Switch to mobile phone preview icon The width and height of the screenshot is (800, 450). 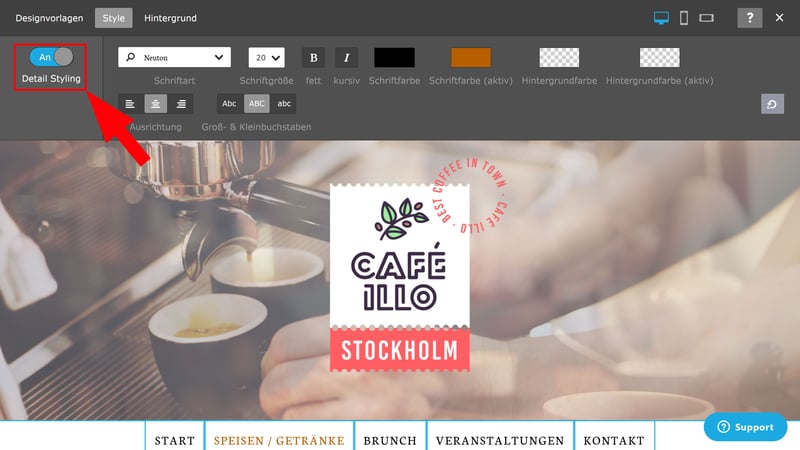click(x=684, y=18)
